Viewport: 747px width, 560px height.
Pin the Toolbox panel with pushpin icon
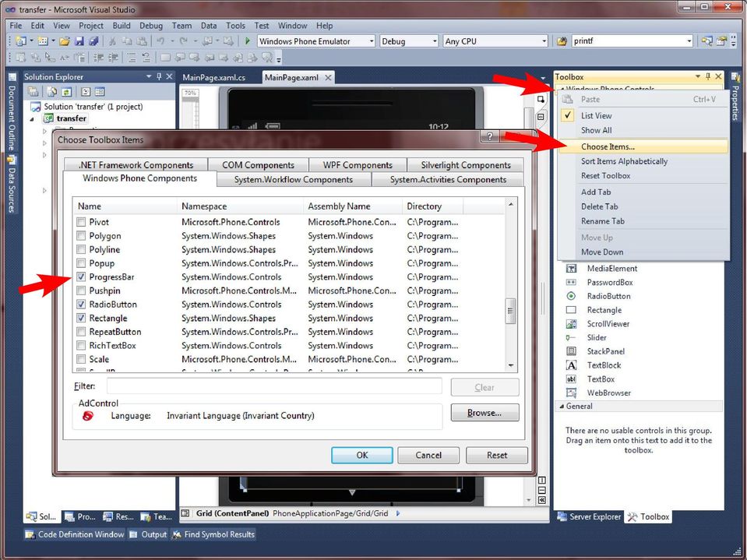pyautogui.click(x=708, y=76)
